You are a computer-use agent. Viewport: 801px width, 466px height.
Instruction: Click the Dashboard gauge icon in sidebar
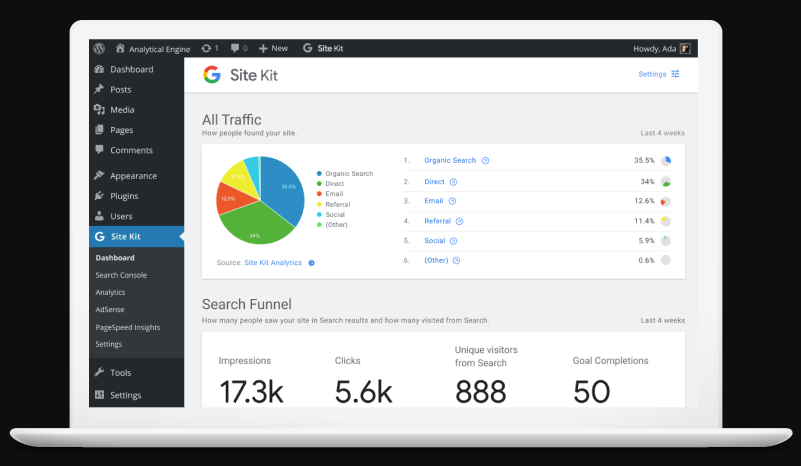point(99,69)
